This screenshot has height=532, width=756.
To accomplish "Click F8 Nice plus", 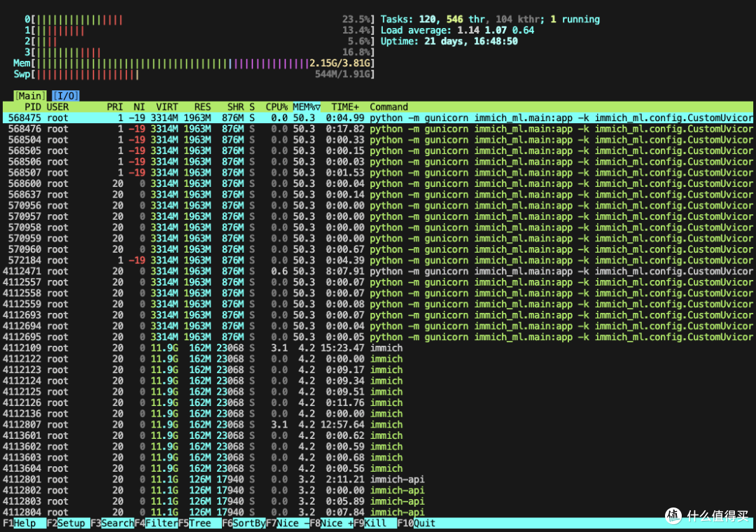I will click(332, 523).
